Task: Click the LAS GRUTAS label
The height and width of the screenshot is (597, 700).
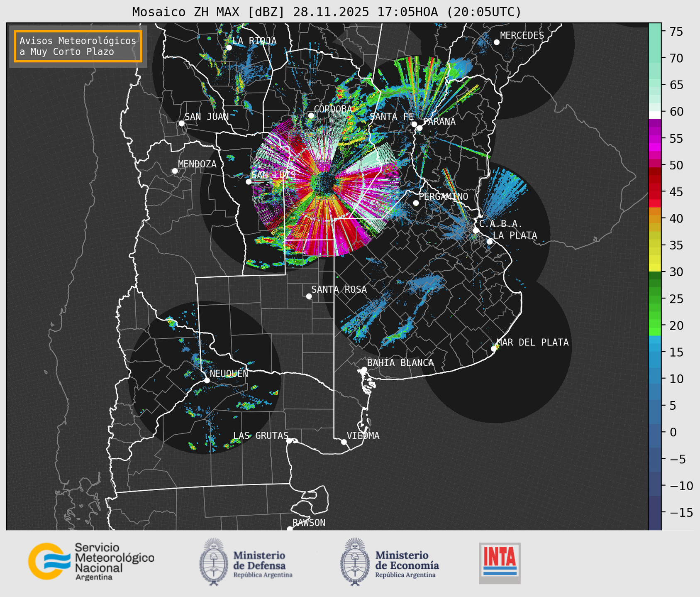Action: point(261,436)
